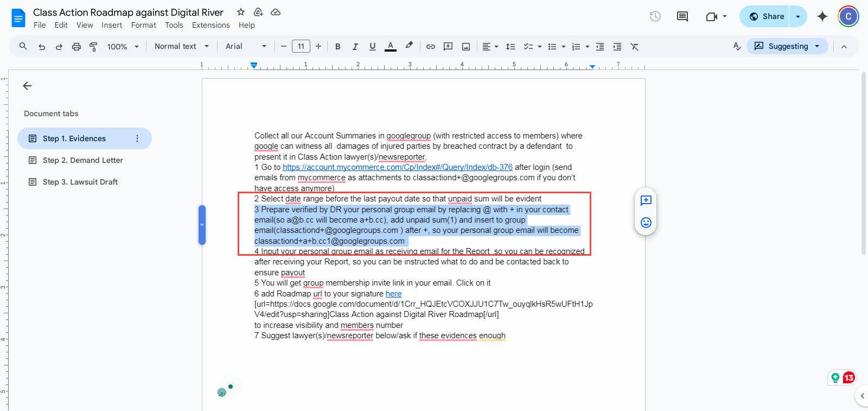Increase the font size
This screenshot has height=411, width=868.
click(318, 47)
